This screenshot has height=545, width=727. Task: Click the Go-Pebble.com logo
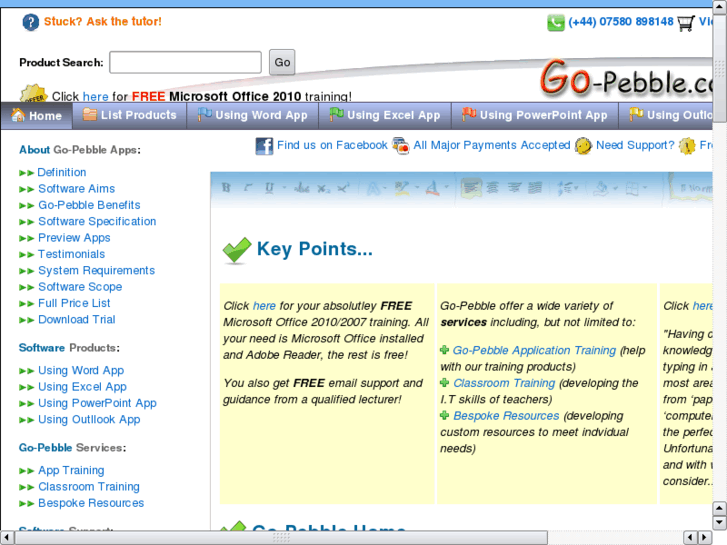(626, 79)
